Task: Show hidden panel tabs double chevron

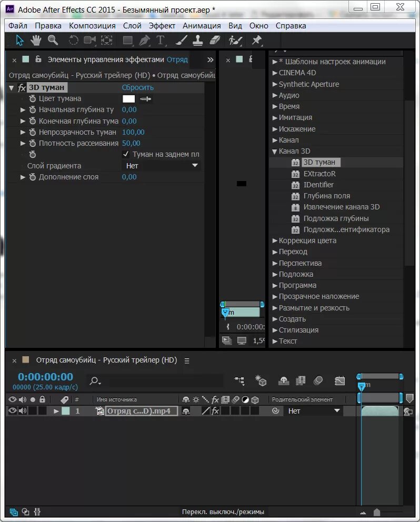Action: click(210, 60)
